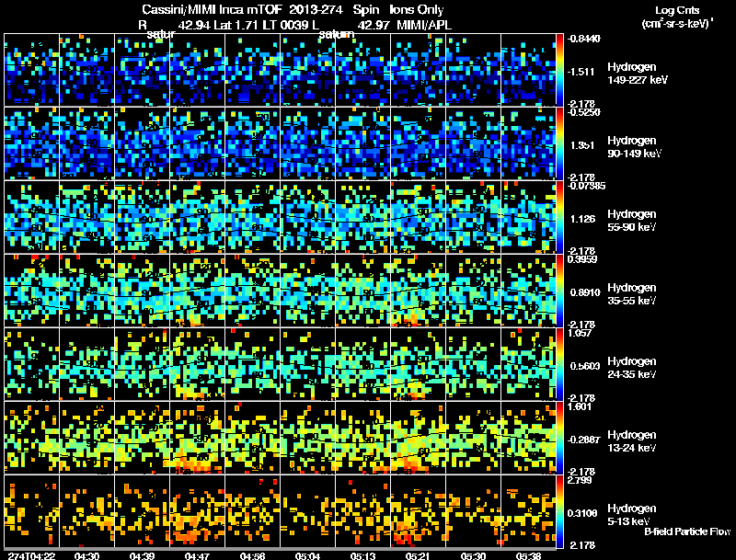Click the 'Ions Only' title text
This screenshot has height=560, width=736.
(x=417, y=9)
